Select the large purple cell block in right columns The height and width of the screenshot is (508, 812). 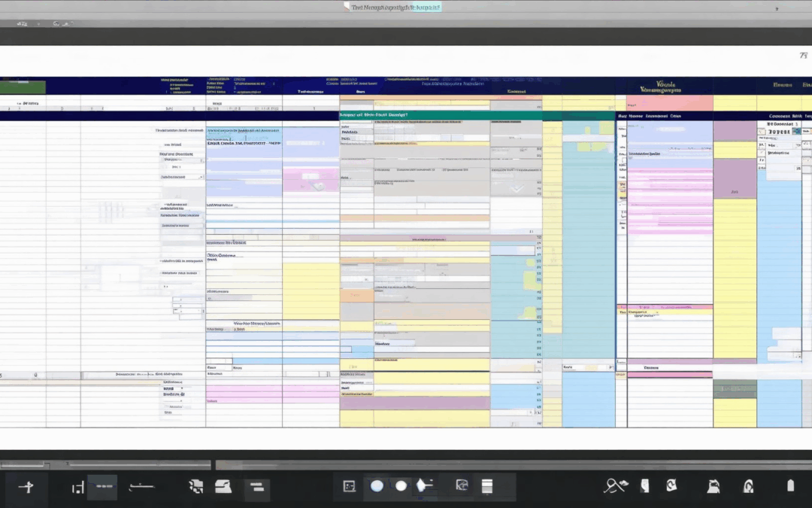coord(735,178)
